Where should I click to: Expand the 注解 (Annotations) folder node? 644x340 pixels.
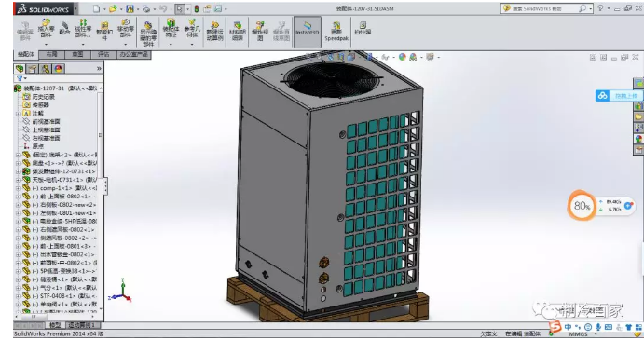[x=18, y=114]
